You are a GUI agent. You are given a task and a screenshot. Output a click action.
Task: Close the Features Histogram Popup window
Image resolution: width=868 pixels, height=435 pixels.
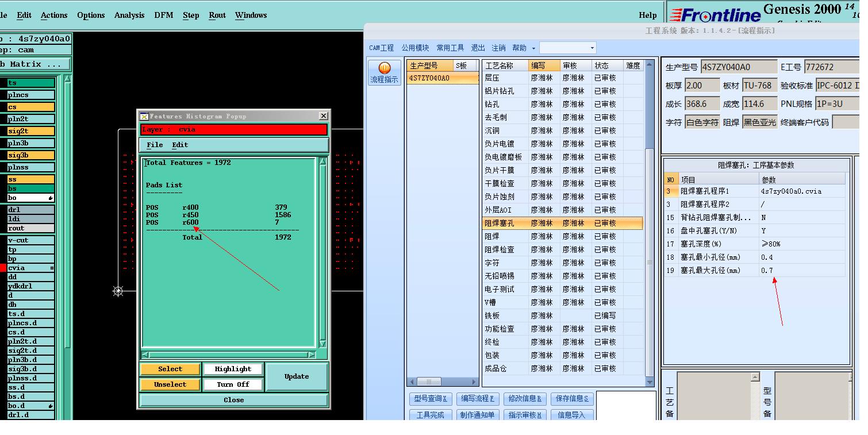click(323, 116)
